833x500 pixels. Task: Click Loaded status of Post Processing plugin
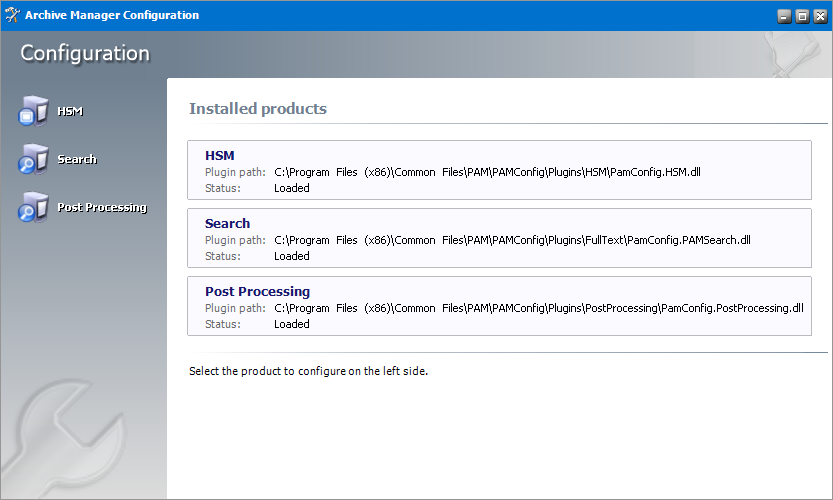[291, 324]
